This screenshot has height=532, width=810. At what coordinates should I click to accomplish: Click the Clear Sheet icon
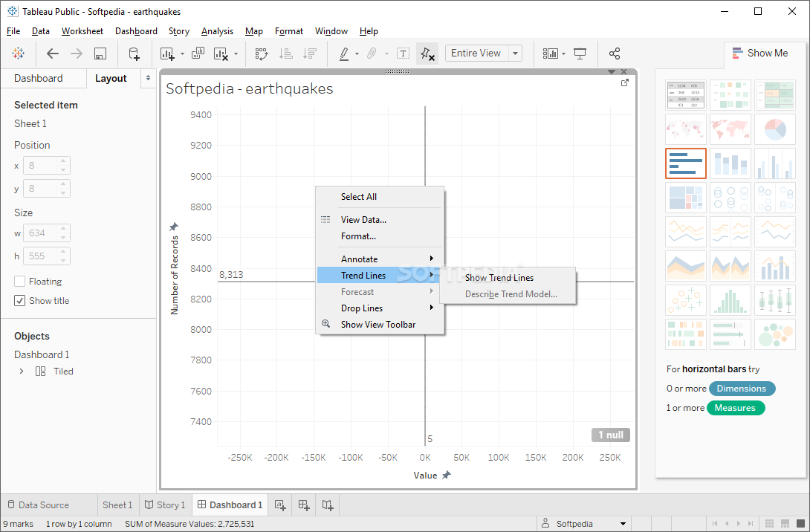point(221,53)
